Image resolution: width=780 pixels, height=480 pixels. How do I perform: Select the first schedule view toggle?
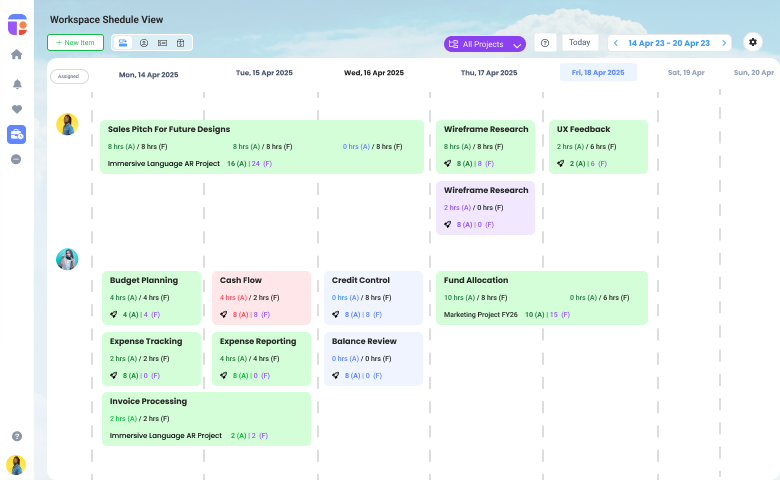coord(123,43)
